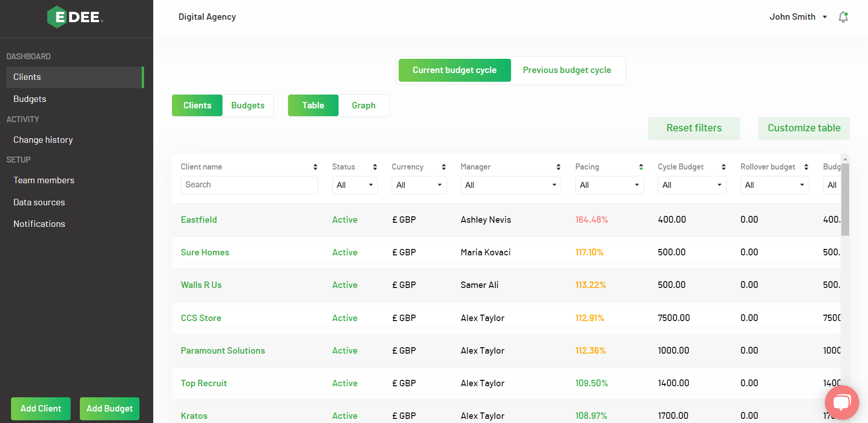The width and height of the screenshot is (868, 423).
Task: Open Change history from the sidebar
Action: pos(43,140)
